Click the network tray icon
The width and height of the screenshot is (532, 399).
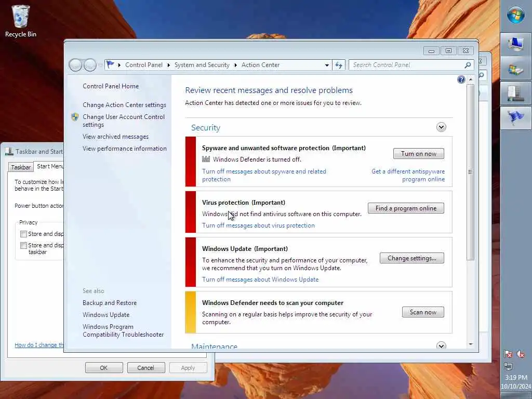[508, 366]
